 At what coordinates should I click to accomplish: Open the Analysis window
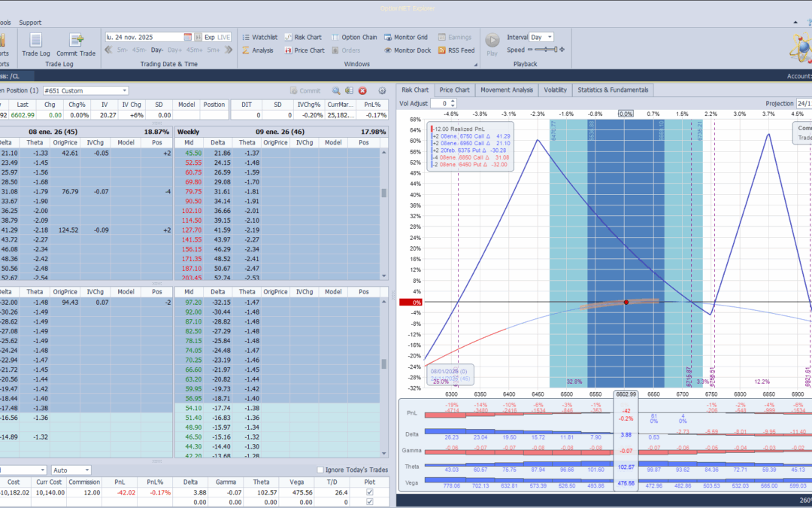pyautogui.click(x=257, y=50)
